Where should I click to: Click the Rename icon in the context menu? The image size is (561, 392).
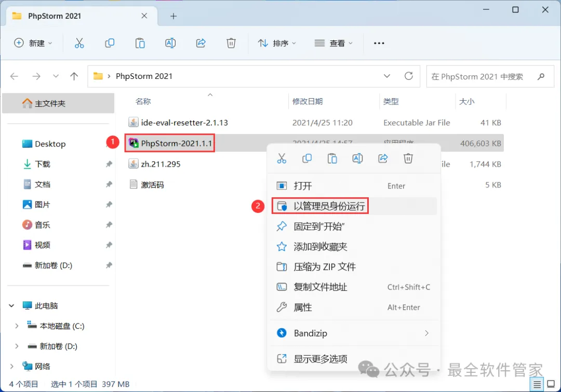pyautogui.click(x=357, y=158)
